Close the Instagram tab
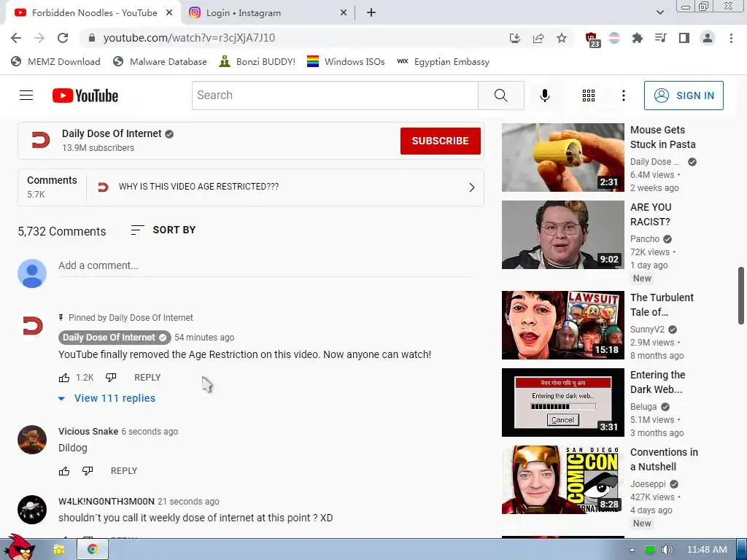747x560 pixels. coord(344,13)
